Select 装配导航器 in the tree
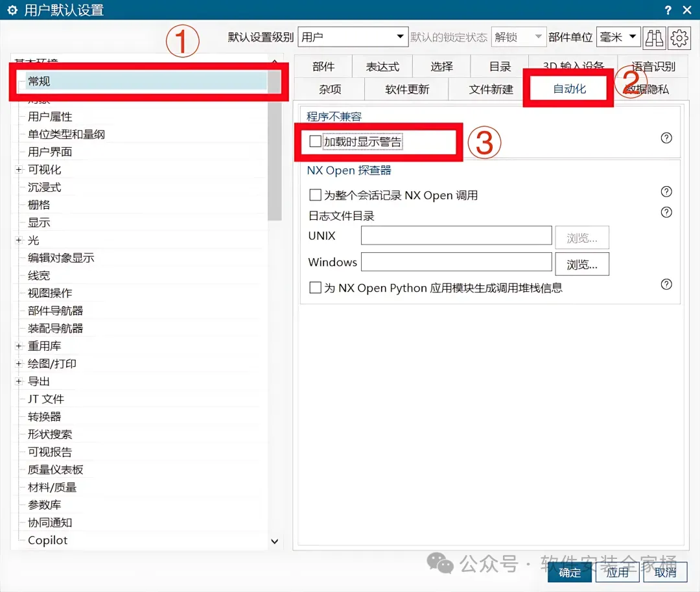 55,328
